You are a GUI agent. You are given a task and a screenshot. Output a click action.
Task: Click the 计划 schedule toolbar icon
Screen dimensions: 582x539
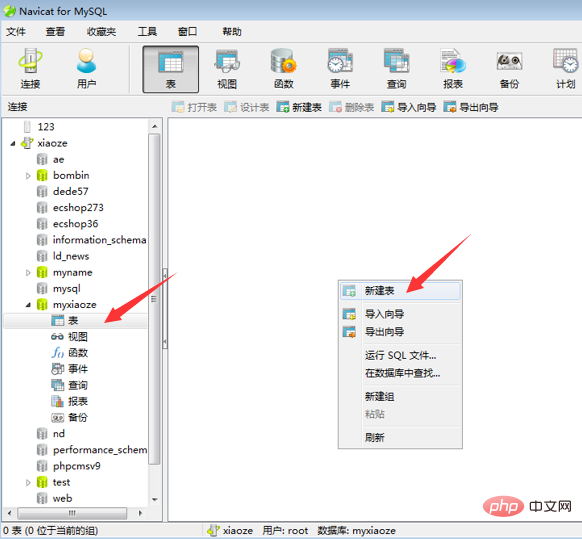pyautogui.click(x=566, y=69)
